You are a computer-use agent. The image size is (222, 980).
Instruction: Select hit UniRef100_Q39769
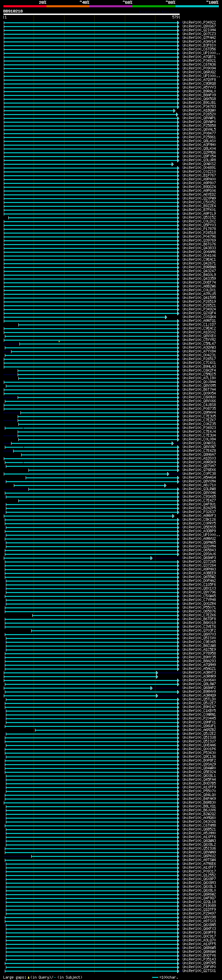tap(199, 241)
